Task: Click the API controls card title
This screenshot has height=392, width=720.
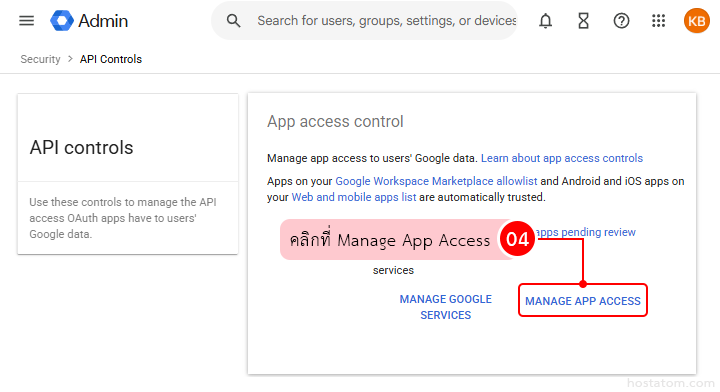Action: pyautogui.click(x=81, y=148)
